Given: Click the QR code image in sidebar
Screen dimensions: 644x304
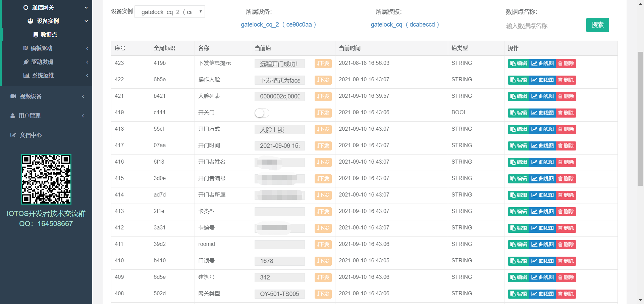Looking at the screenshot, I should [46, 179].
